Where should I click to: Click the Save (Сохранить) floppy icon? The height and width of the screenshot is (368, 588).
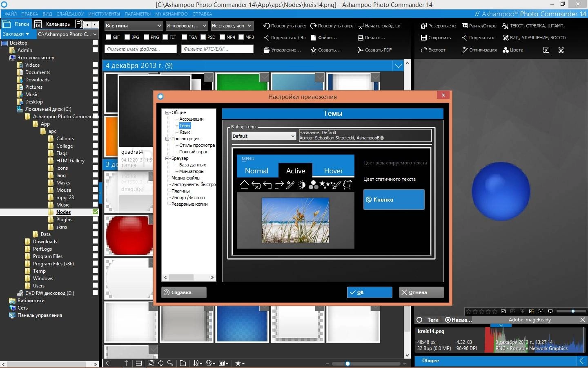click(x=424, y=38)
